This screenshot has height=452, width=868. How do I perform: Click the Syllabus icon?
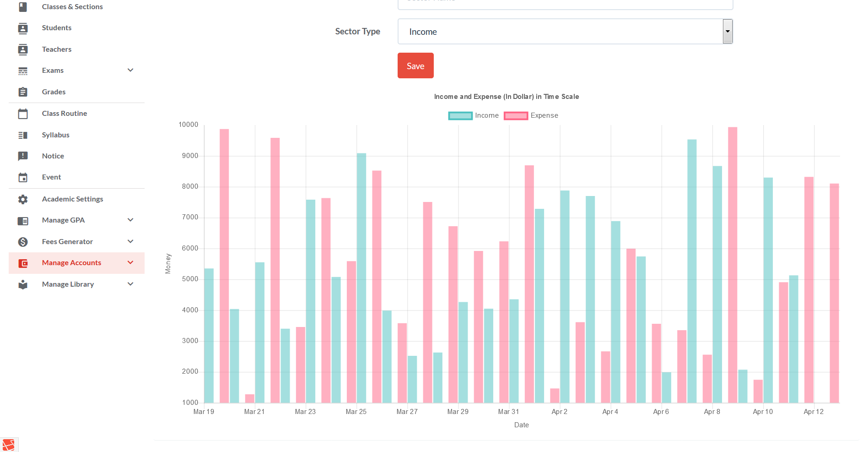[x=23, y=135]
